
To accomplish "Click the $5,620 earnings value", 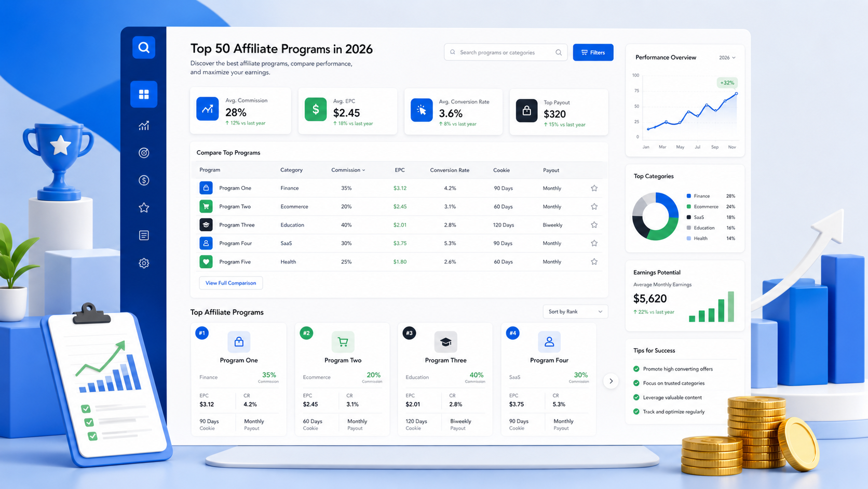I will click(x=650, y=299).
